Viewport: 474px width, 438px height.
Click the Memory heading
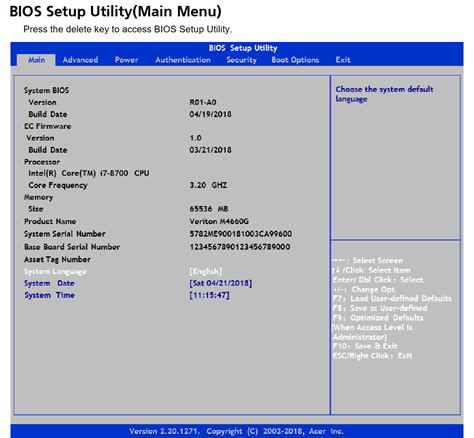(38, 197)
